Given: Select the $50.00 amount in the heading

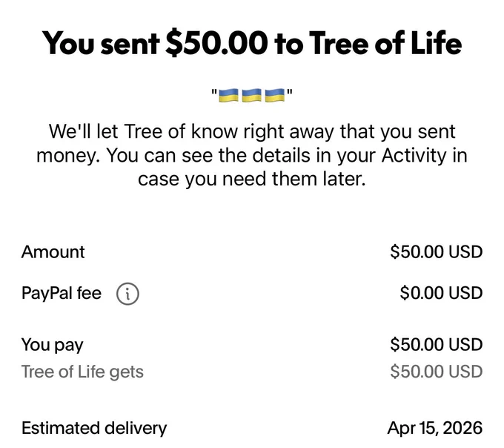Looking at the screenshot, I should click(217, 43).
